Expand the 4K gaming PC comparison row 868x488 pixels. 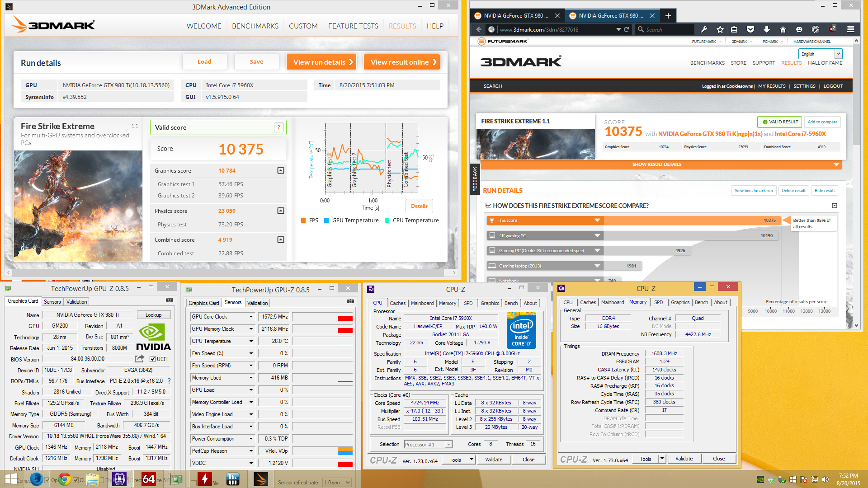tap(597, 235)
